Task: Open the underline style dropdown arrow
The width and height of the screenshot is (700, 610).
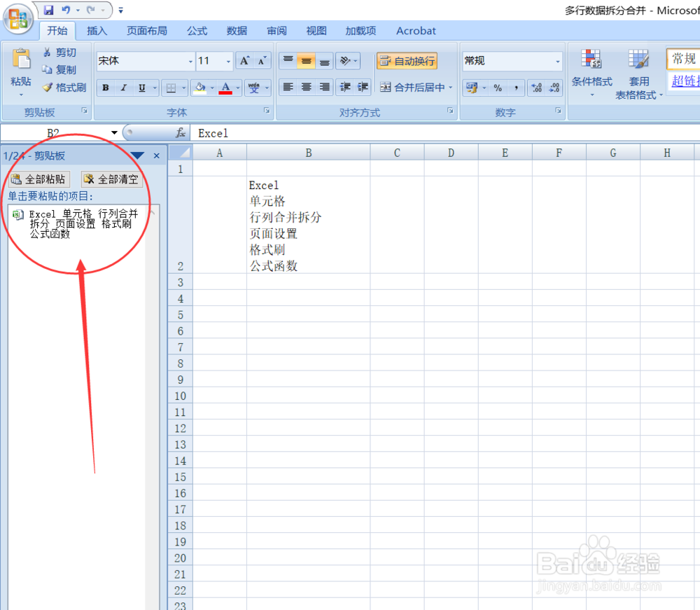Action: point(155,88)
